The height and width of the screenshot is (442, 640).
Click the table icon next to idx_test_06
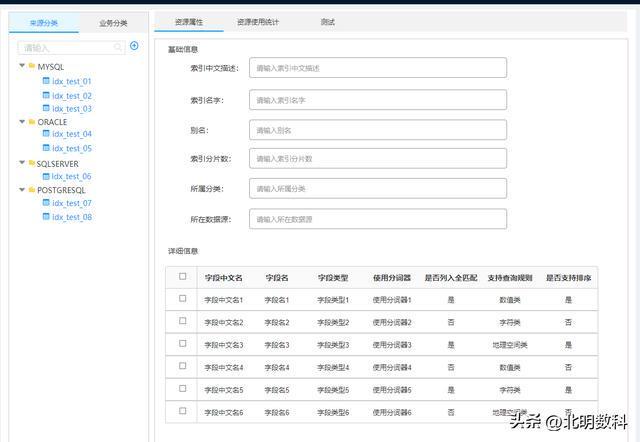(x=46, y=176)
